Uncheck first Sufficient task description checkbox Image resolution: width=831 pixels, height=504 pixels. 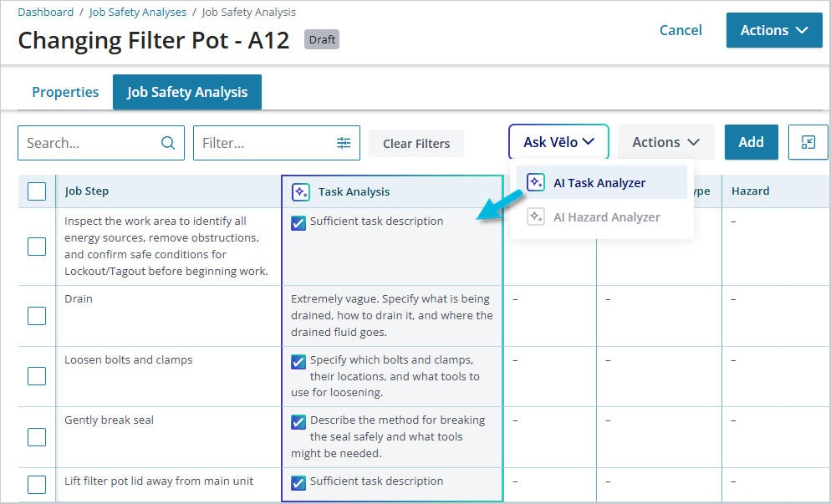pos(298,222)
